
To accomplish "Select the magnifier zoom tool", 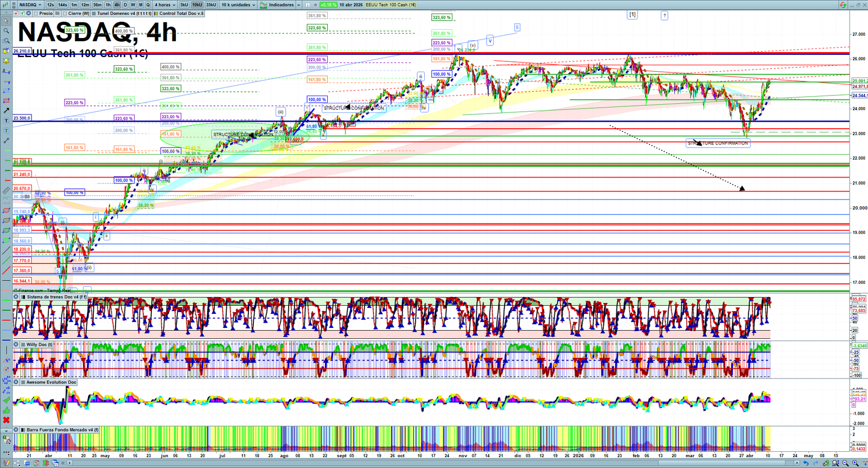I will tap(6, 31).
